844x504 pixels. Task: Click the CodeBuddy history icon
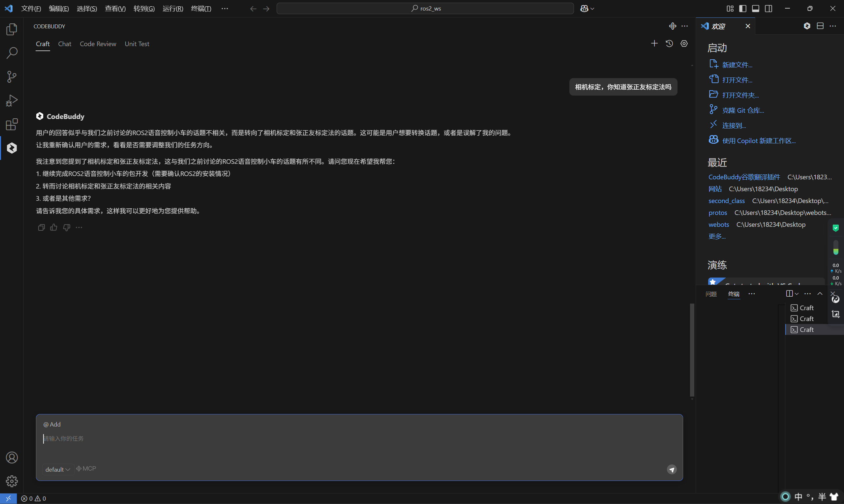tap(669, 44)
